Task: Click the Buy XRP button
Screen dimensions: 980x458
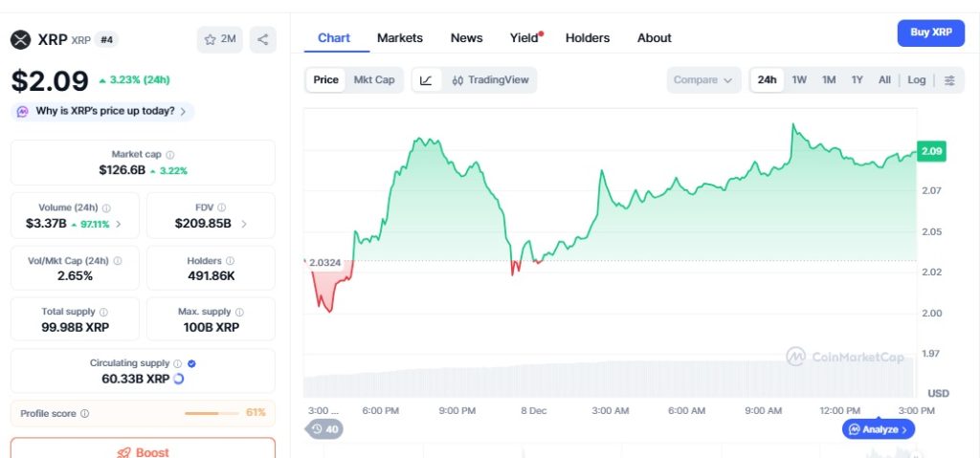Action: (x=930, y=33)
